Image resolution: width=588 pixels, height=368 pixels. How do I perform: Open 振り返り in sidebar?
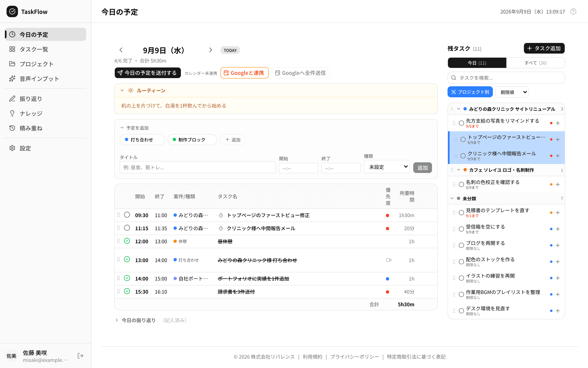click(46, 99)
